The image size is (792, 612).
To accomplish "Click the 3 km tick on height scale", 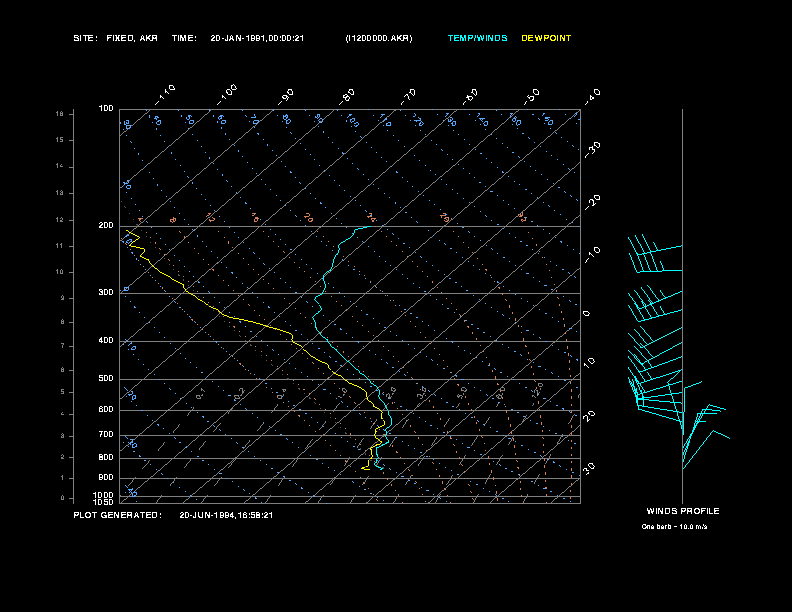I will point(63,436).
